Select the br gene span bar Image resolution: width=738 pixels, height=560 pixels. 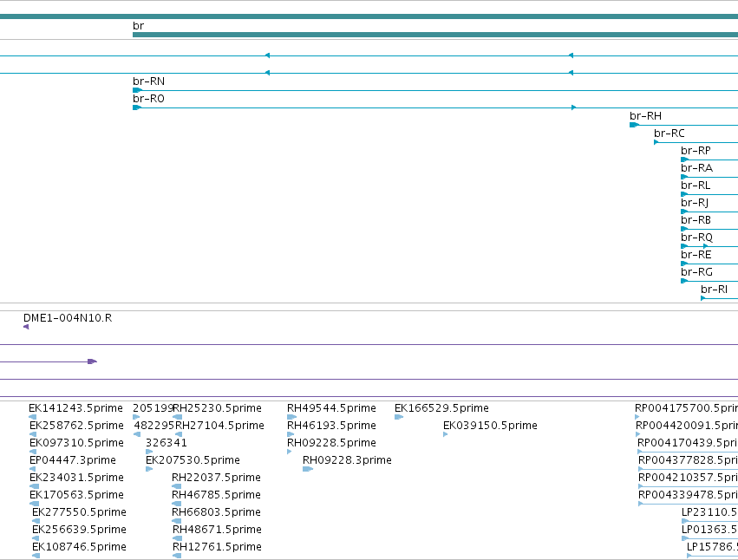pyautogui.click(x=435, y=35)
